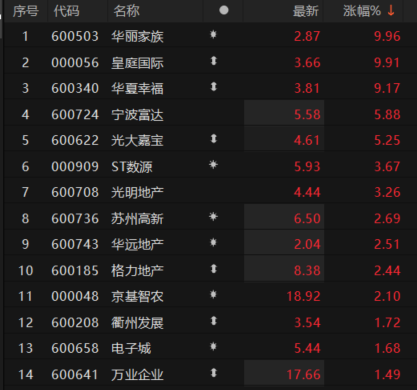
Task: Click stock code 600503
Action: click(75, 36)
